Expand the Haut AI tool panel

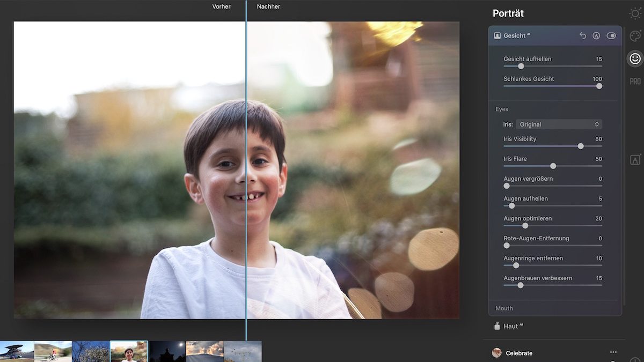pos(510,326)
